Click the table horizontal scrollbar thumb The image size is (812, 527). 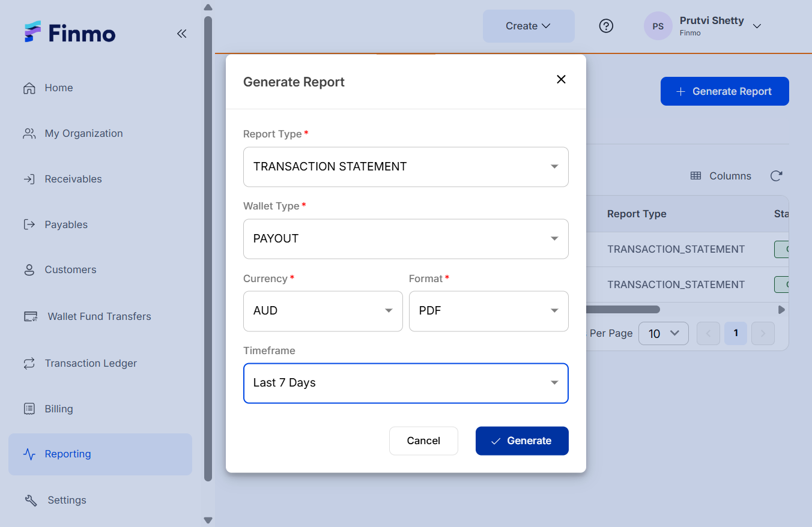(623, 310)
